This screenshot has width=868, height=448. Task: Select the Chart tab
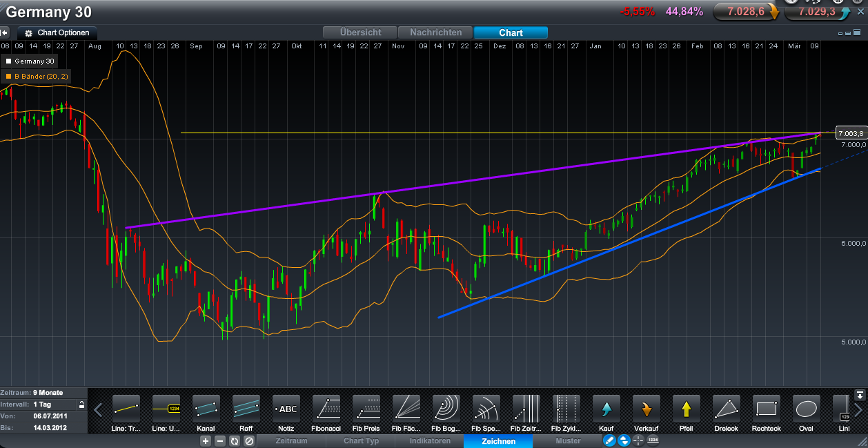511,32
